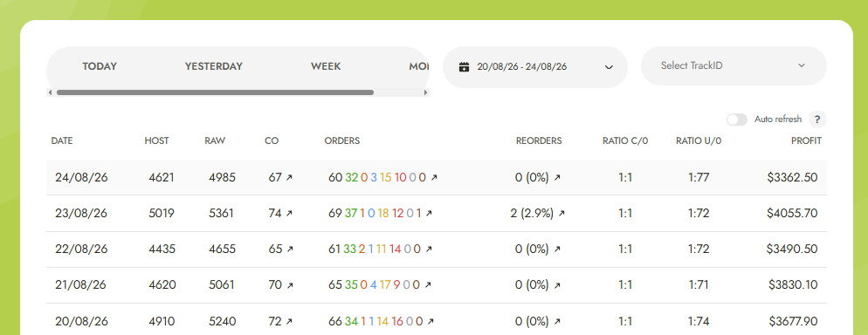Click profit value $3362.50
The width and height of the screenshot is (868, 335).
point(792,177)
